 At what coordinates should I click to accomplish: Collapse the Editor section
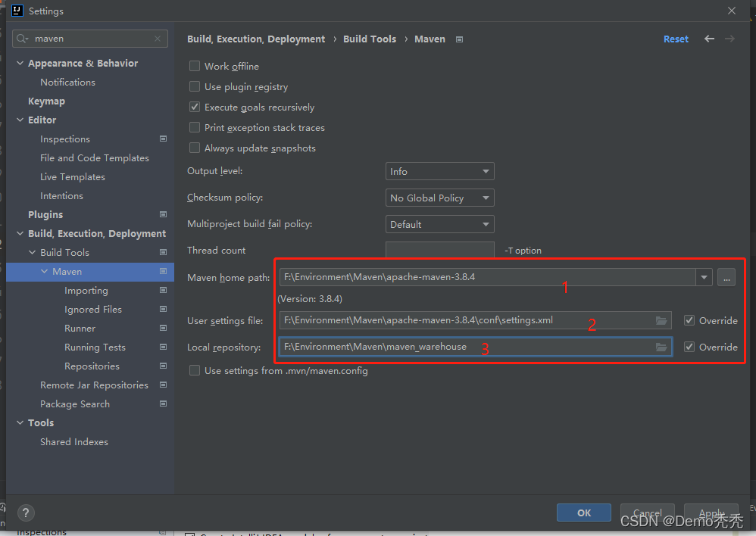20,120
